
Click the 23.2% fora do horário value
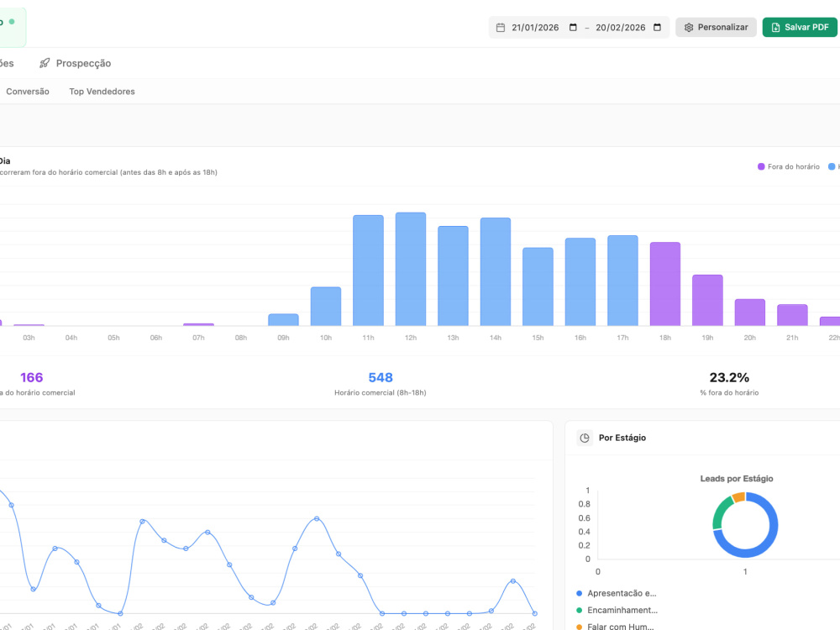(x=729, y=378)
